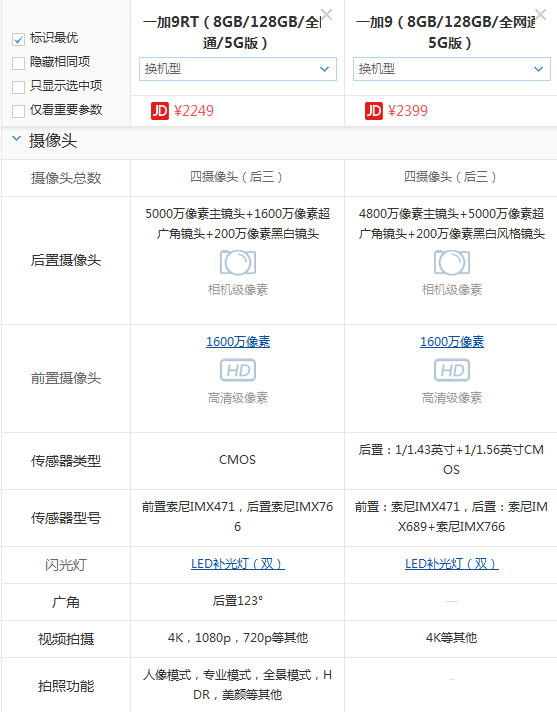Select the 前置摄像头 row label
The width and height of the screenshot is (557, 712).
click(x=66, y=378)
